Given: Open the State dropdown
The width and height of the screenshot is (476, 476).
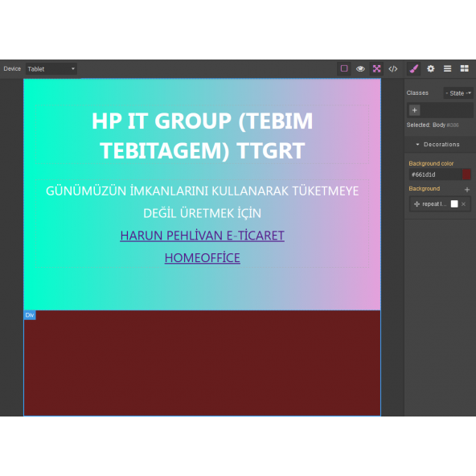Looking at the screenshot, I should pyautogui.click(x=458, y=93).
